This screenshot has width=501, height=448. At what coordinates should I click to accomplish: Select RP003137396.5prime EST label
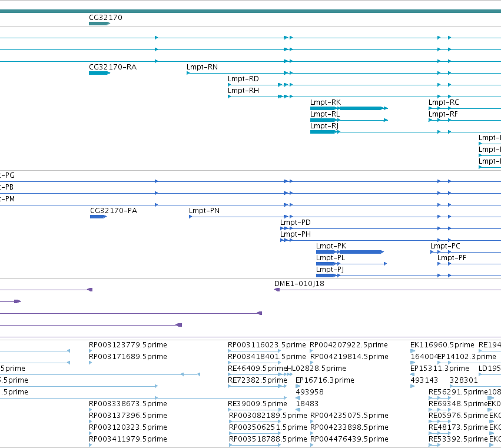[128, 416]
